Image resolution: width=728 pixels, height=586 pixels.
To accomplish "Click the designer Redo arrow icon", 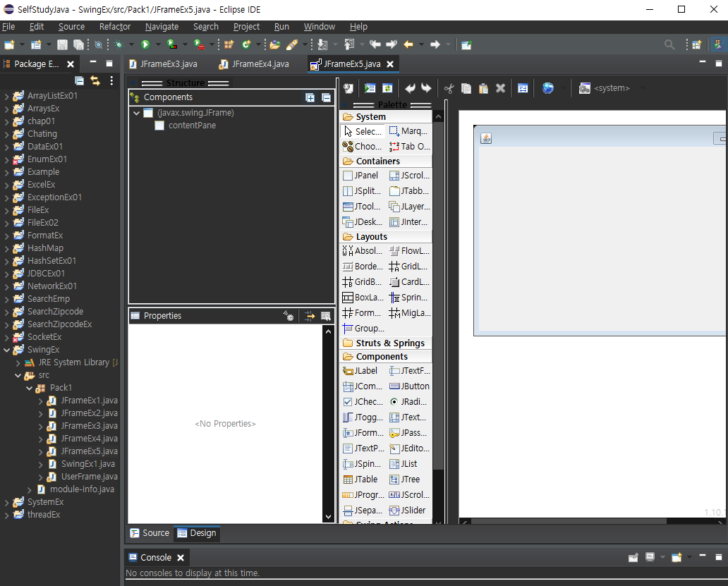I will click(x=426, y=88).
